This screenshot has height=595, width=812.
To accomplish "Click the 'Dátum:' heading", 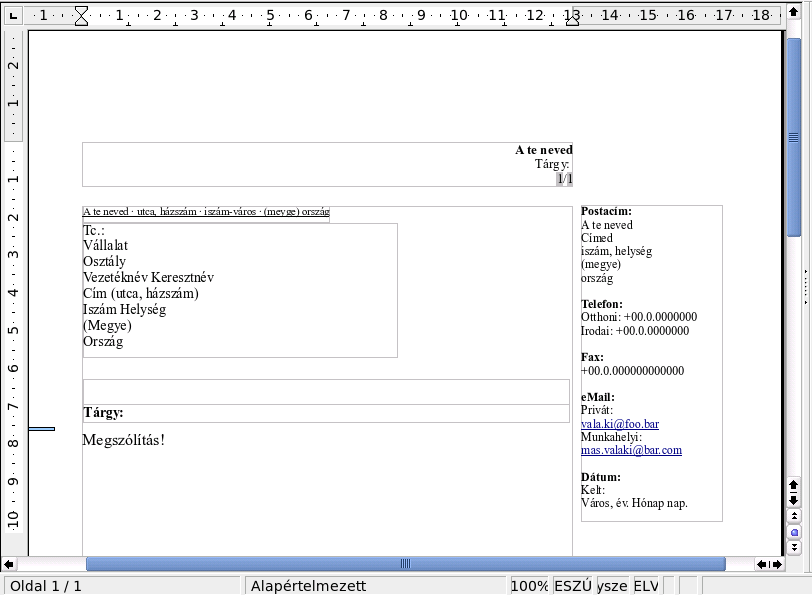I will click(601, 477).
